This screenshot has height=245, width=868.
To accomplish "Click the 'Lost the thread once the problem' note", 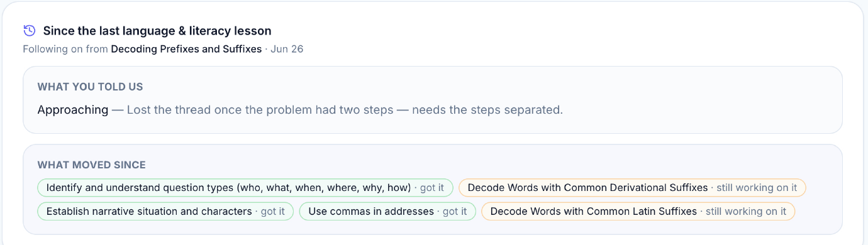I will (345, 110).
